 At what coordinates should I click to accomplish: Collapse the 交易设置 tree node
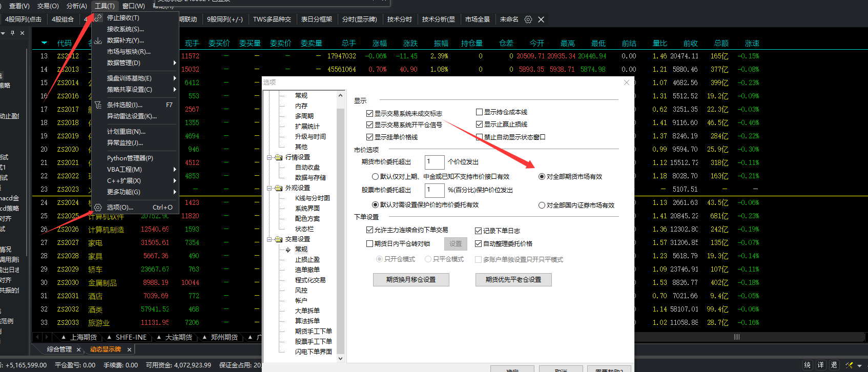270,239
